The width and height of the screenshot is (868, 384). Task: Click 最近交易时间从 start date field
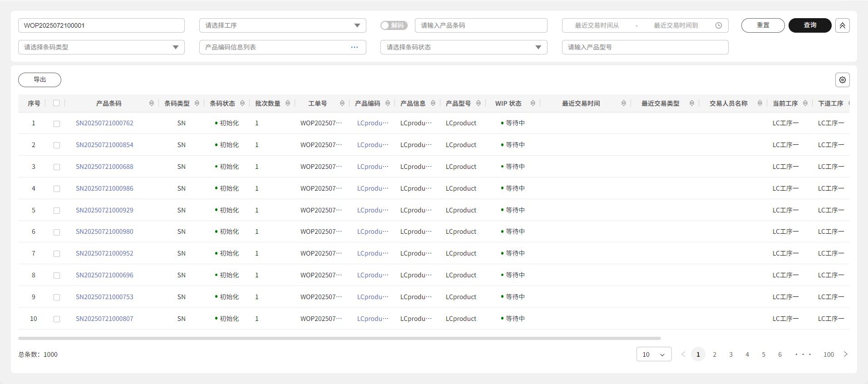(597, 25)
